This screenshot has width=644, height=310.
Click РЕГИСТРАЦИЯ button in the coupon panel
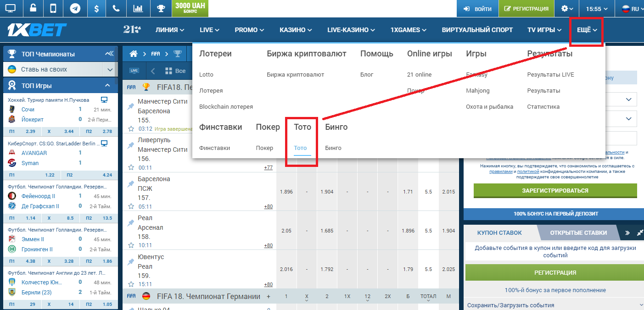pyautogui.click(x=555, y=272)
